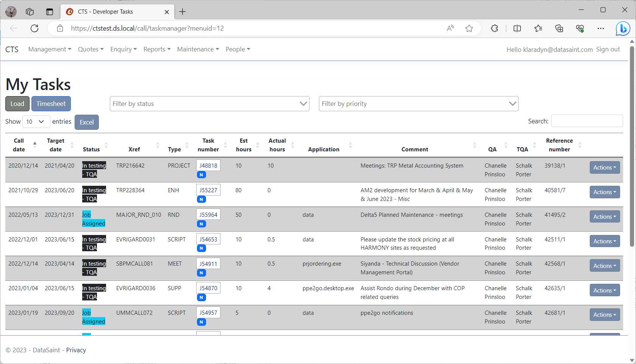Open the Bing Copilot sidebar icon

tap(623, 28)
